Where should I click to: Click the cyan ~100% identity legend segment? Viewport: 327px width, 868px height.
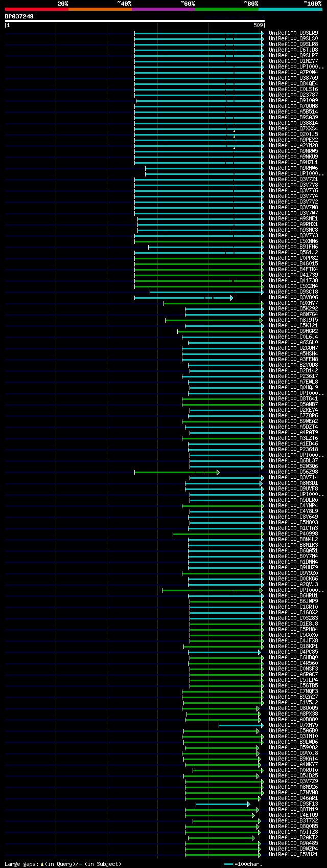[x=290, y=9]
